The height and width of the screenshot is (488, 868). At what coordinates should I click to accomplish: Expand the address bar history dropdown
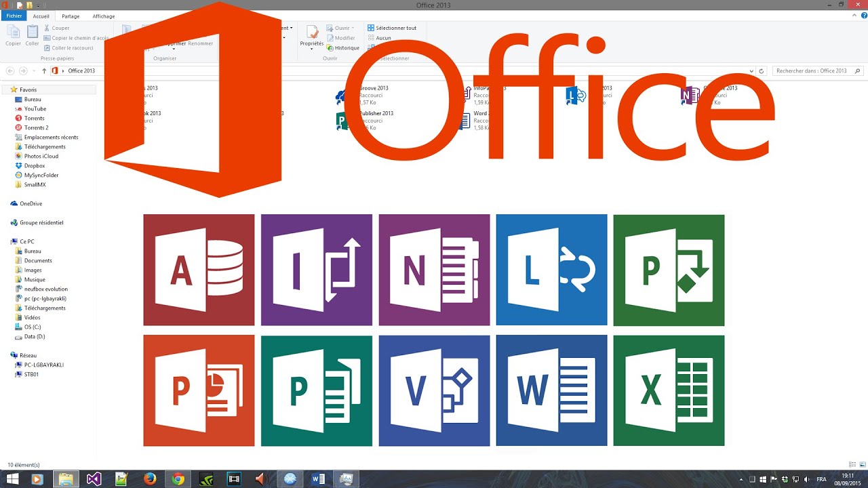coord(751,70)
